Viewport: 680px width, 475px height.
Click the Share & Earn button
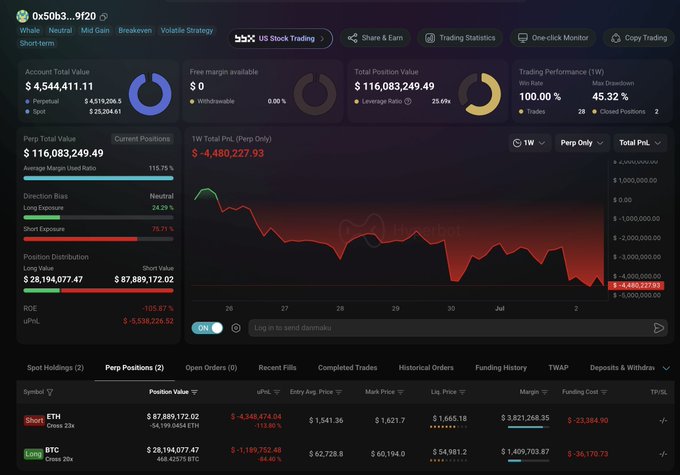point(375,38)
